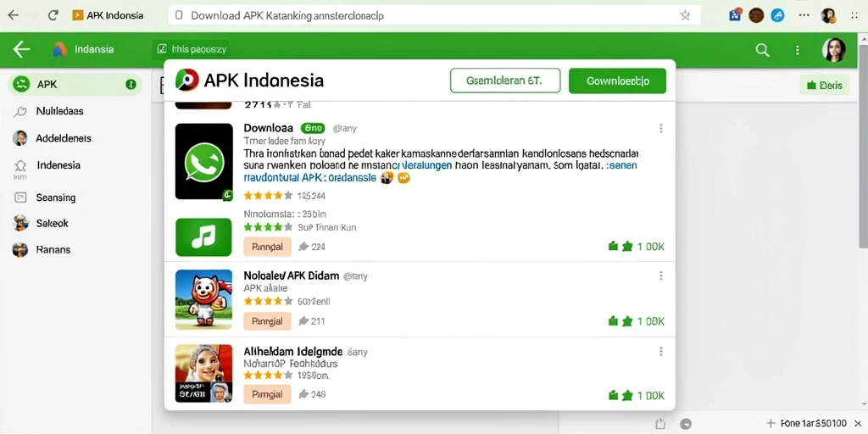Open three-dot menu for the Downloaa entry
This screenshot has width=868, height=434.
(660, 129)
